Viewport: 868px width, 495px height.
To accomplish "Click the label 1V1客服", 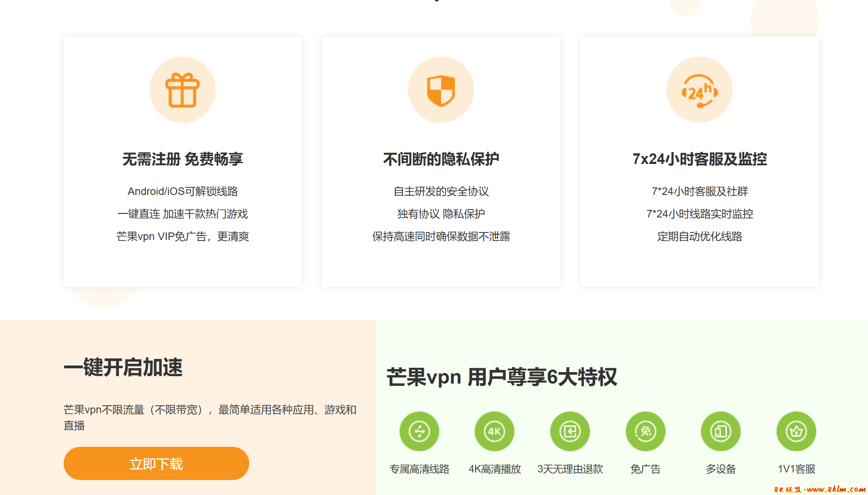I will [x=796, y=469].
